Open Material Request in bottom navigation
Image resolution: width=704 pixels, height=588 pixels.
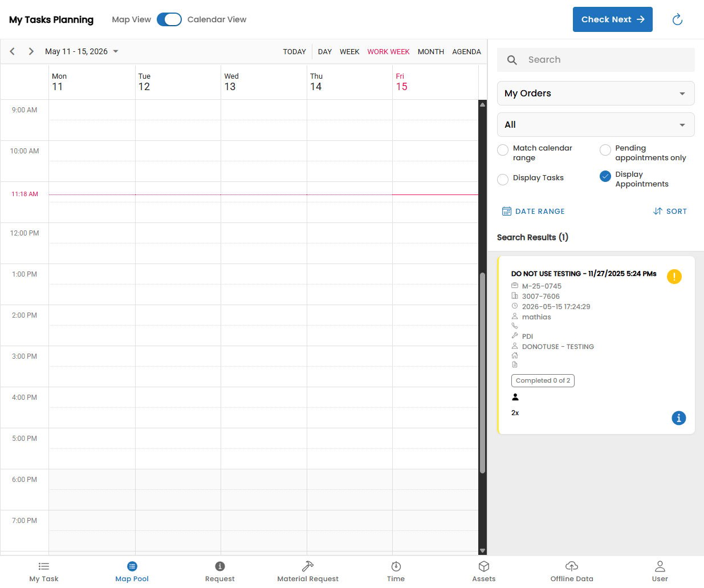(x=308, y=572)
